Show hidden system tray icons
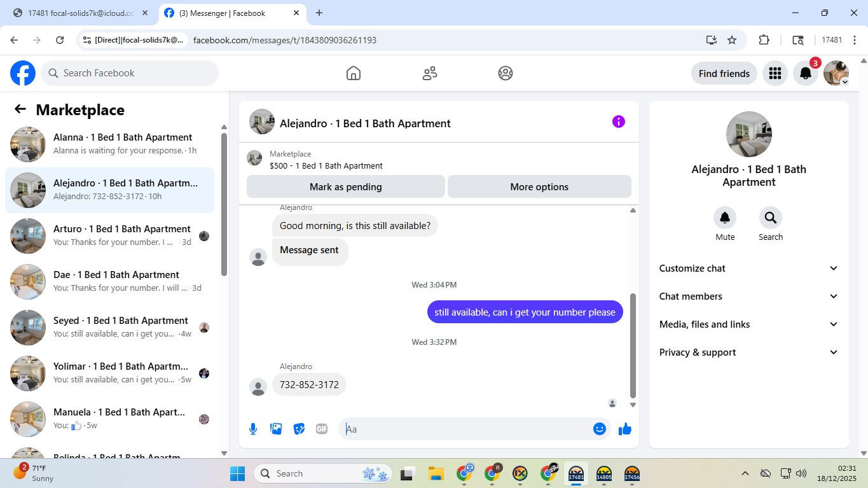The width and height of the screenshot is (868, 488). click(x=745, y=473)
